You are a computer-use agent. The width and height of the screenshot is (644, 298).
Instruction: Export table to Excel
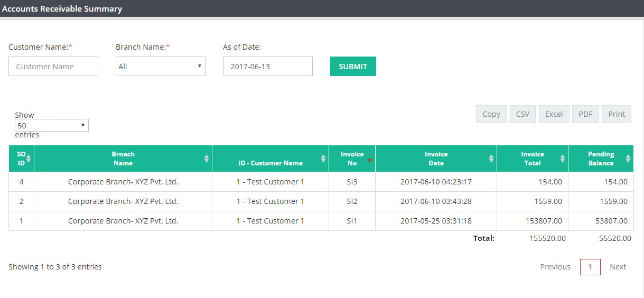(x=554, y=114)
